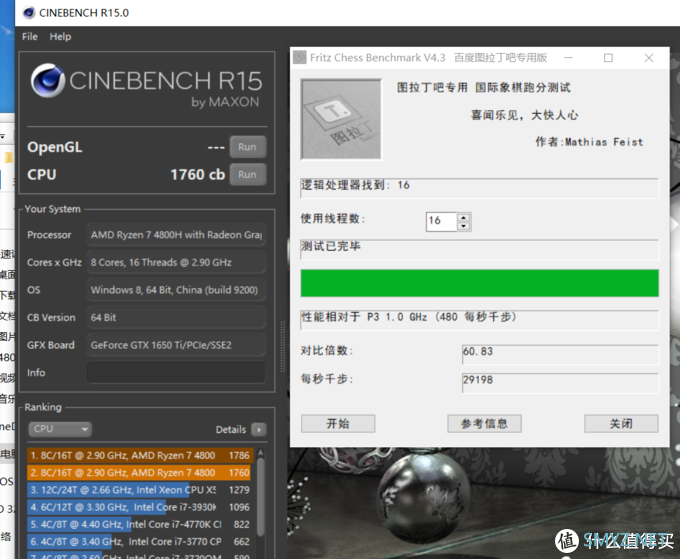Click the green benchmark progress bar
This screenshot has width=680, height=559.
[480, 283]
